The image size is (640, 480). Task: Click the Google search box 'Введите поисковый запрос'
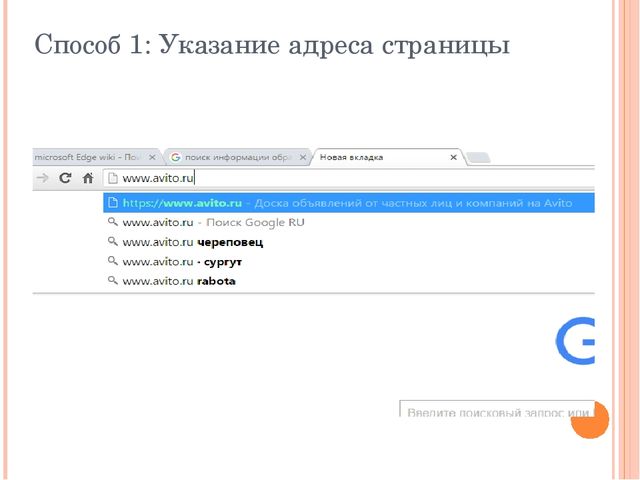click(497, 409)
